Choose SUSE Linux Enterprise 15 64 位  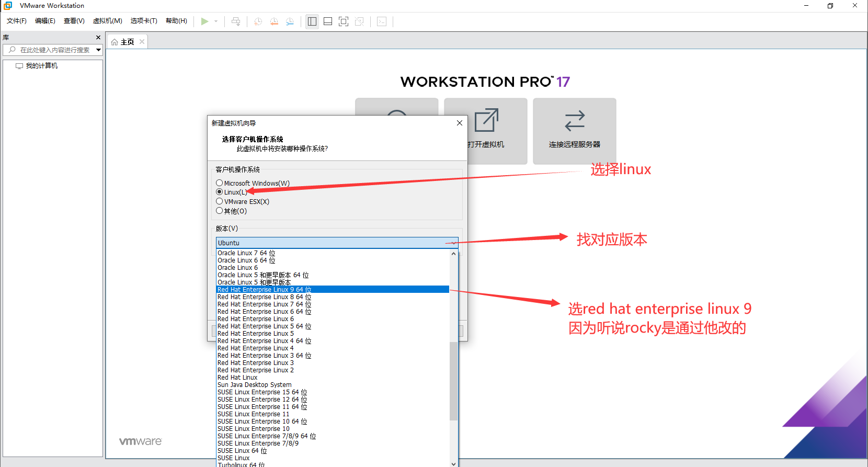(x=333, y=392)
